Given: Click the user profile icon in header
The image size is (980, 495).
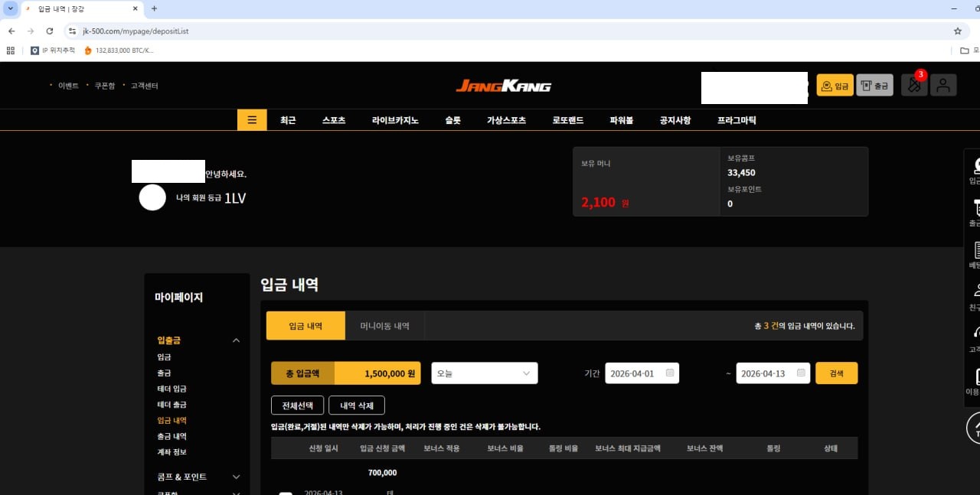Looking at the screenshot, I should tap(943, 85).
